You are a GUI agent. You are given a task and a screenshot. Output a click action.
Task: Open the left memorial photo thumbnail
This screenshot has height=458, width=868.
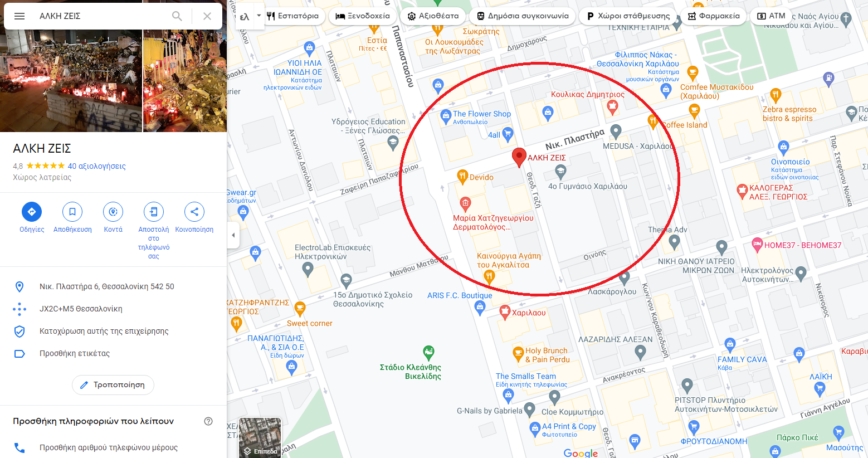(71, 81)
